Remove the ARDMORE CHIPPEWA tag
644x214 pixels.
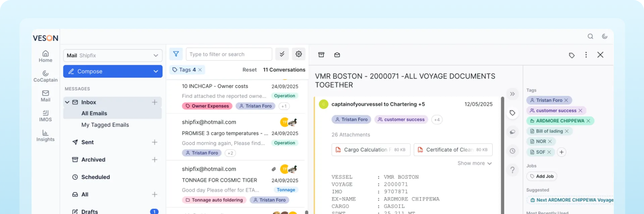point(588,121)
